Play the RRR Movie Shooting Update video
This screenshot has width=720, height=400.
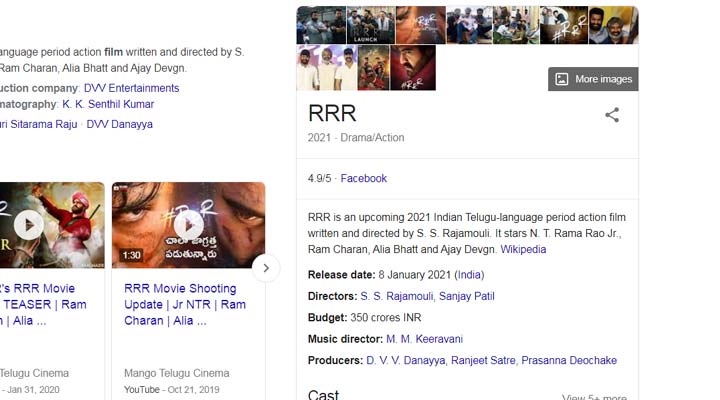[x=188, y=224]
